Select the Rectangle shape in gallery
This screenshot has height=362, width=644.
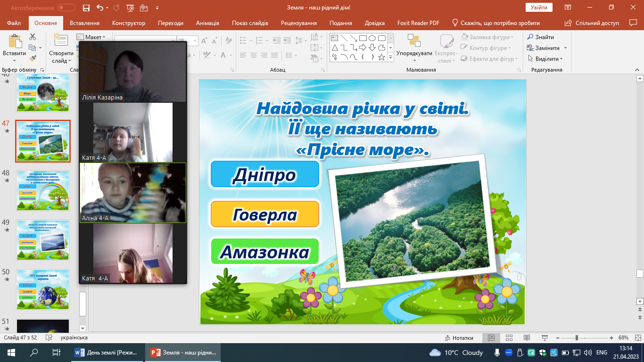[x=363, y=38]
